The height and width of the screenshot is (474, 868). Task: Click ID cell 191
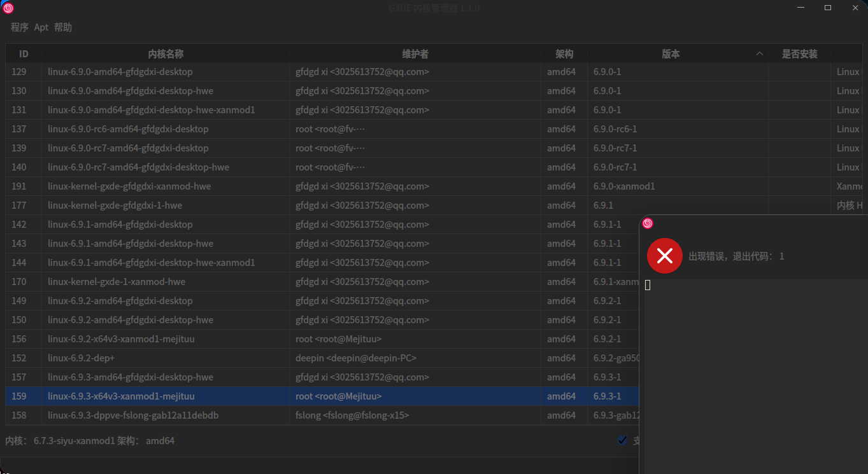coord(19,186)
